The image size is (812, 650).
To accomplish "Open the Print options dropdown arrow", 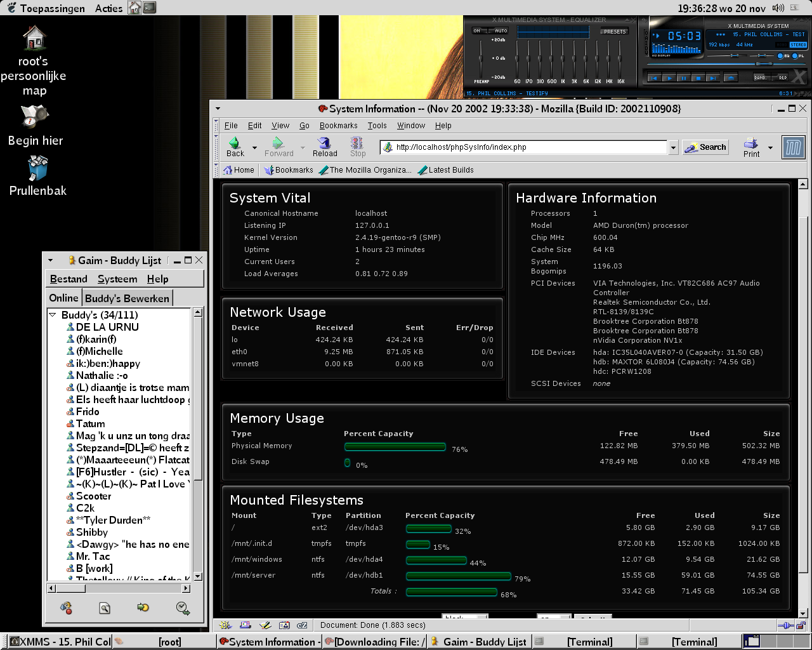I will [x=770, y=148].
